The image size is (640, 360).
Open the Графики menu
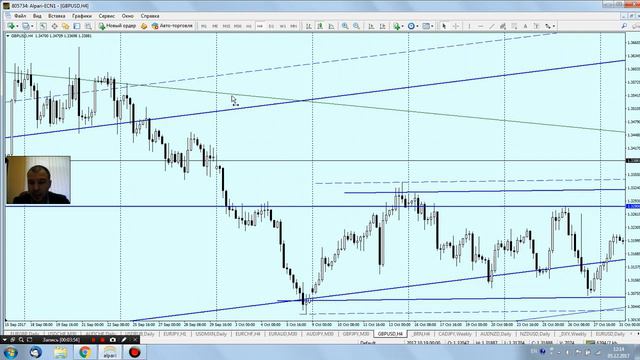click(x=82, y=16)
